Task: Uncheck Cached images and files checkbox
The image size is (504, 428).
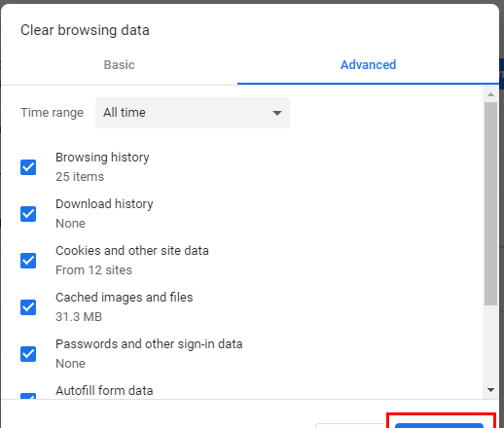Action: point(28,307)
